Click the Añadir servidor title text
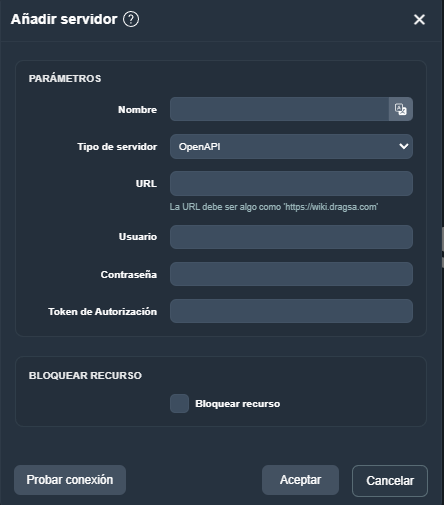 click(x=64, y=19)
